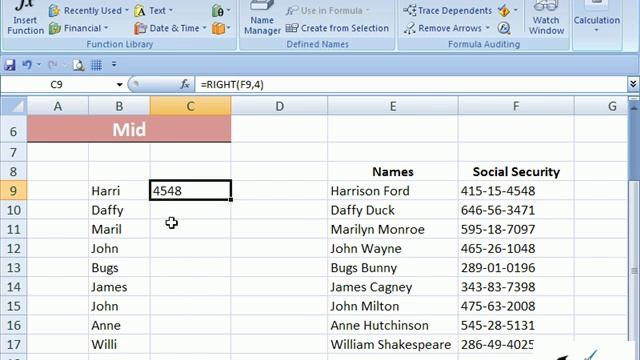Expand Remove Arrows dropdown arrow
Image resolution: width=640 pixels, height=360 pixels.
pyautogui.click(x=488, y=28)
